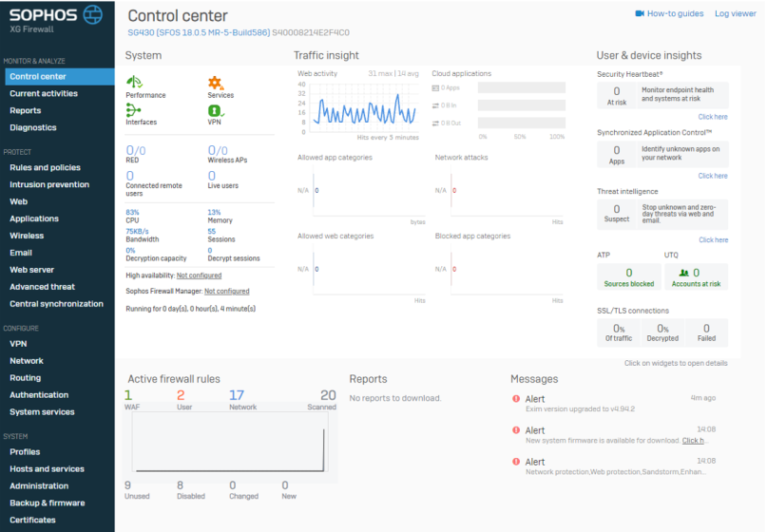Click the 0 B Out transfer icon

click(435, 123)
